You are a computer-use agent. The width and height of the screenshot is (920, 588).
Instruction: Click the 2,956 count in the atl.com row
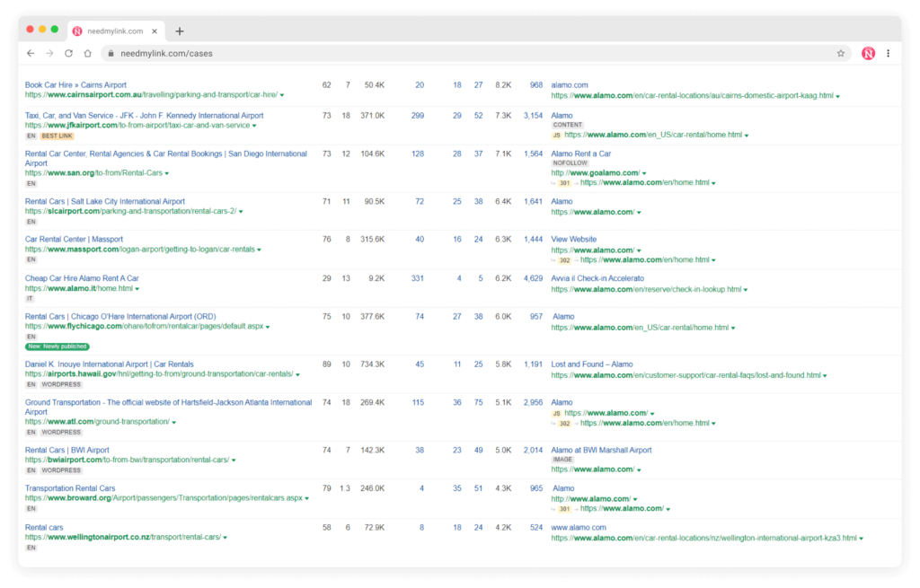[534, 402]
